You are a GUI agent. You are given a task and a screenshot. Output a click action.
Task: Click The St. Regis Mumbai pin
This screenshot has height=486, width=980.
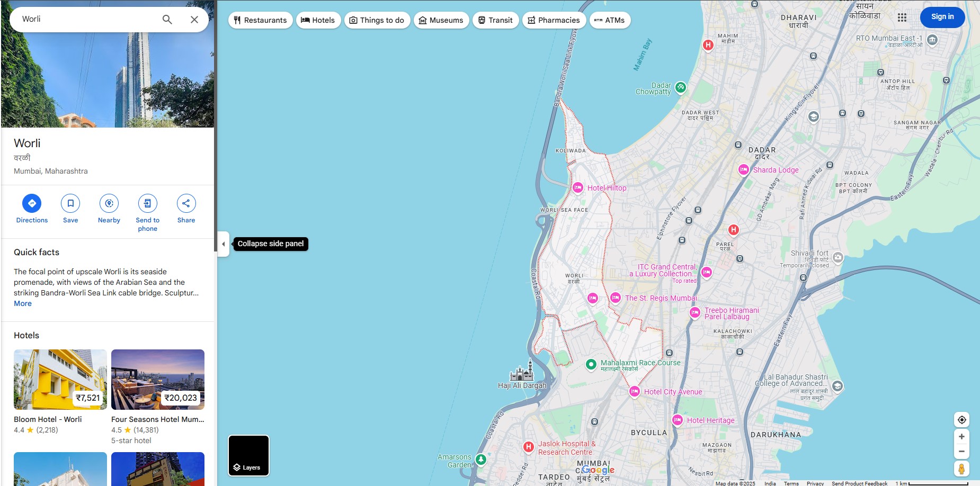(616, 298)
